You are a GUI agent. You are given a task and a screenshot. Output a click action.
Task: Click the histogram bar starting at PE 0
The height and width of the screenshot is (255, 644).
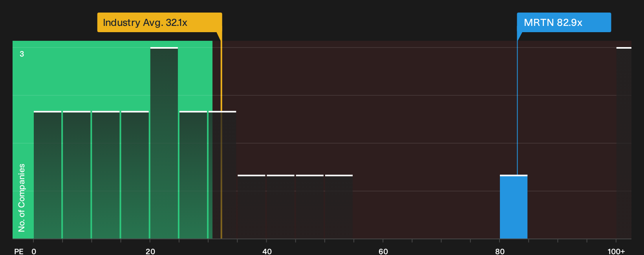click(x=48, y=175)
